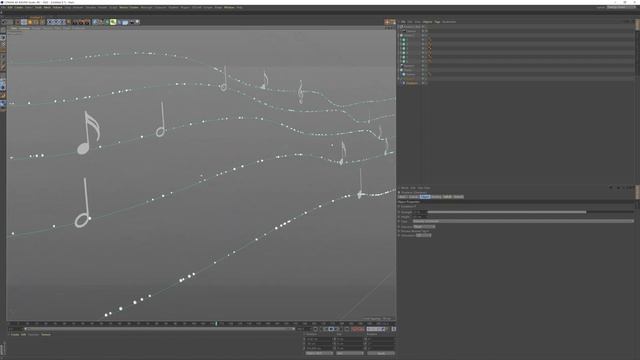Click the Undo icon in top toolbar
The height and width of the screenshot is (360, 640).
click(x=4, y=22)
